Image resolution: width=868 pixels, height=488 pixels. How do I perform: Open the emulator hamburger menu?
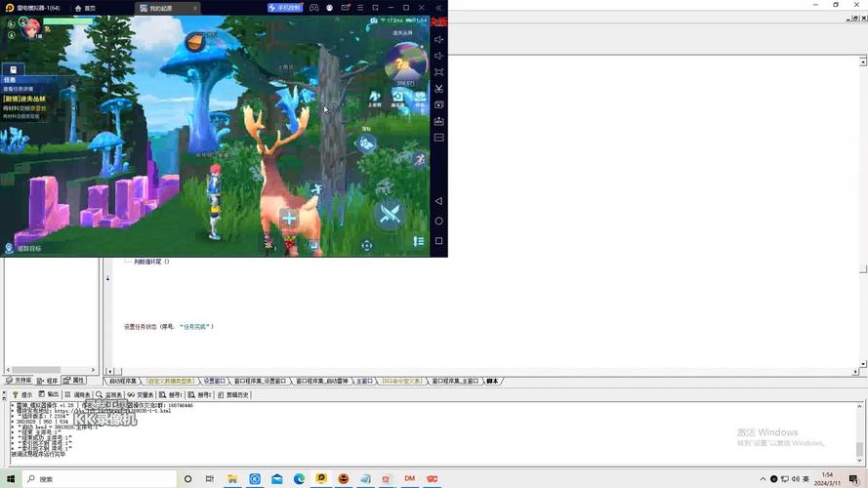360,8
